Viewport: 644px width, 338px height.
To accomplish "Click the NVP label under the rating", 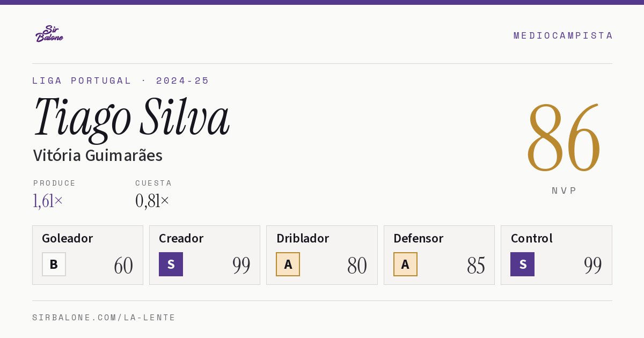I will click(564, 190).
